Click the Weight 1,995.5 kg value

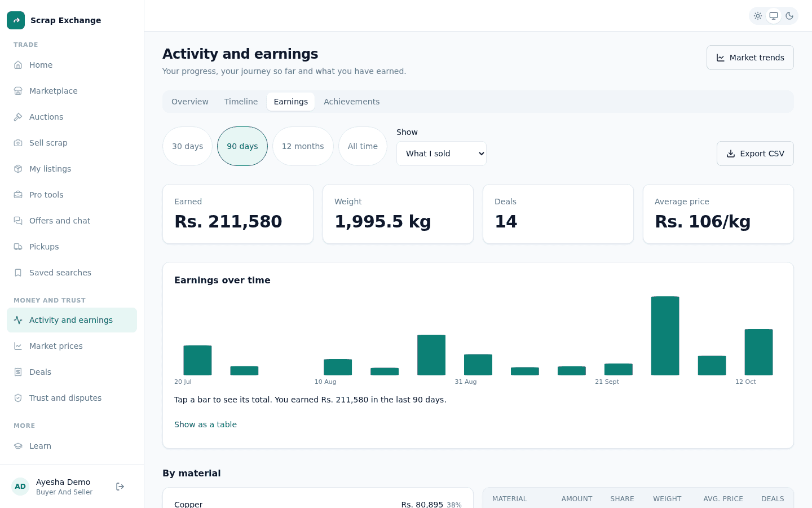pos(383,221)
